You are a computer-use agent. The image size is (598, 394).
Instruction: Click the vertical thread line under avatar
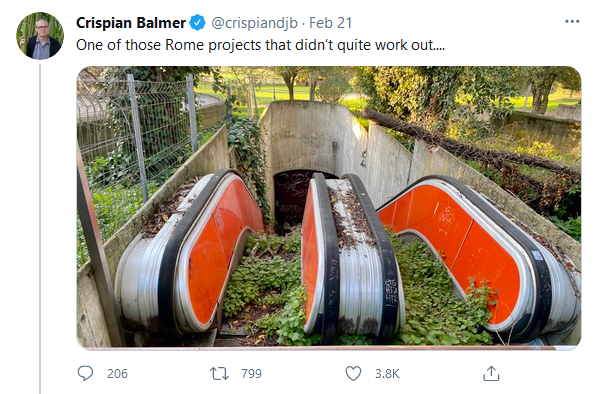[x=40, y=229]
